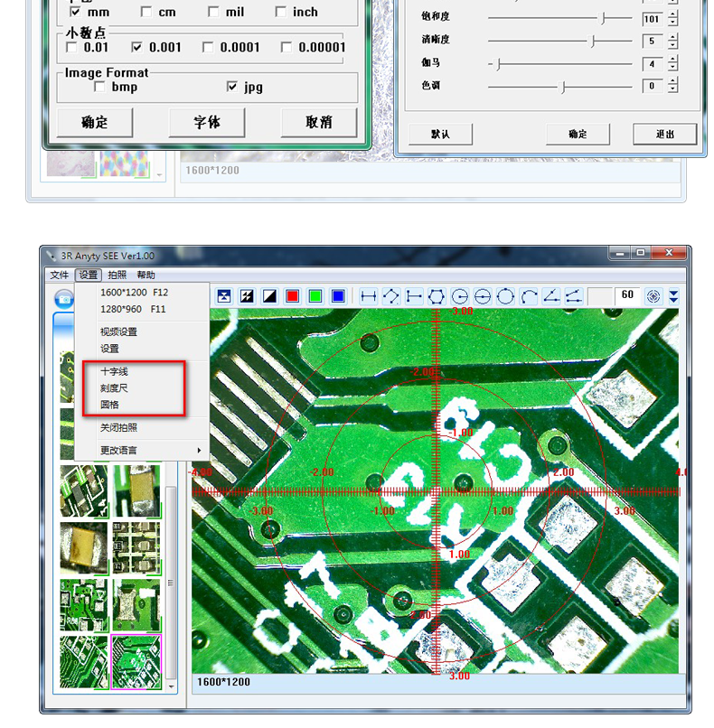714x728 pixels.
Task: Open the 字体 font button
Action: coord(207,123)
